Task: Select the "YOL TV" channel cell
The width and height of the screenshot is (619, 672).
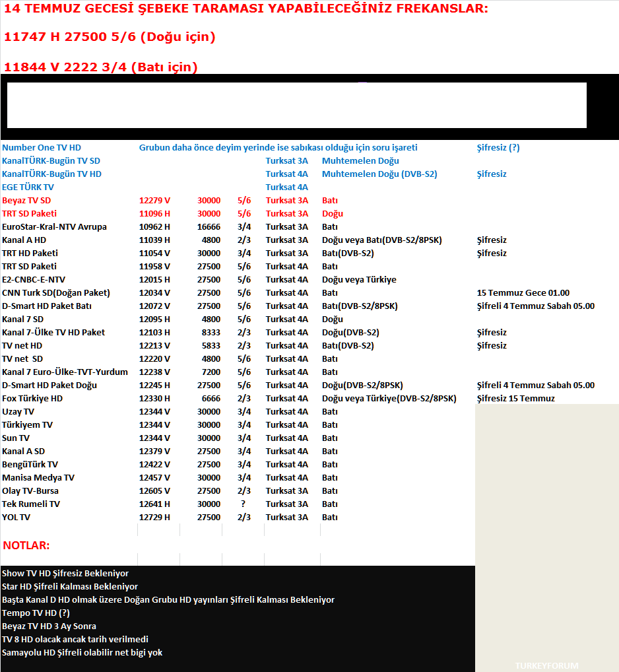Action: coord(16,518)
